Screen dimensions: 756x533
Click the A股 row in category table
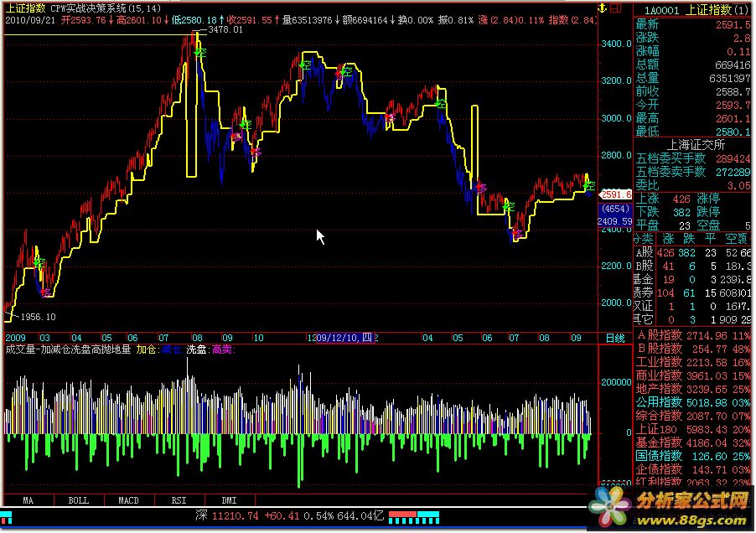coord(693,252)
